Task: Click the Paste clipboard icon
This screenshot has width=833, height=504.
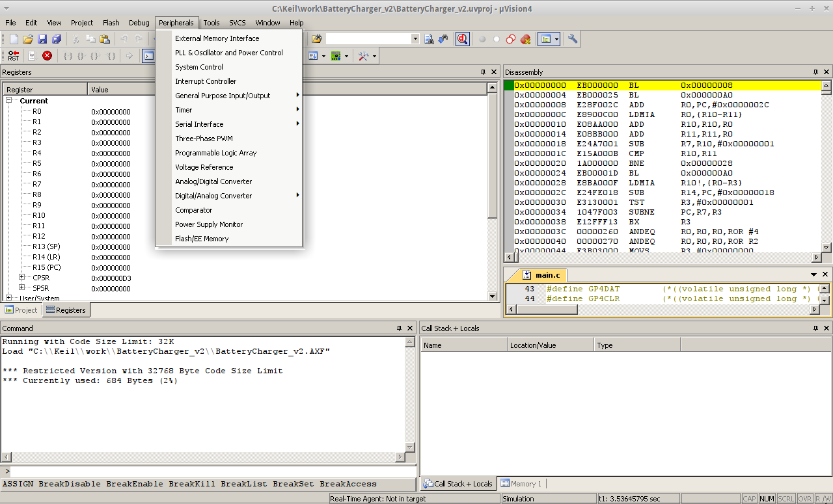Action: coord(104,39)
